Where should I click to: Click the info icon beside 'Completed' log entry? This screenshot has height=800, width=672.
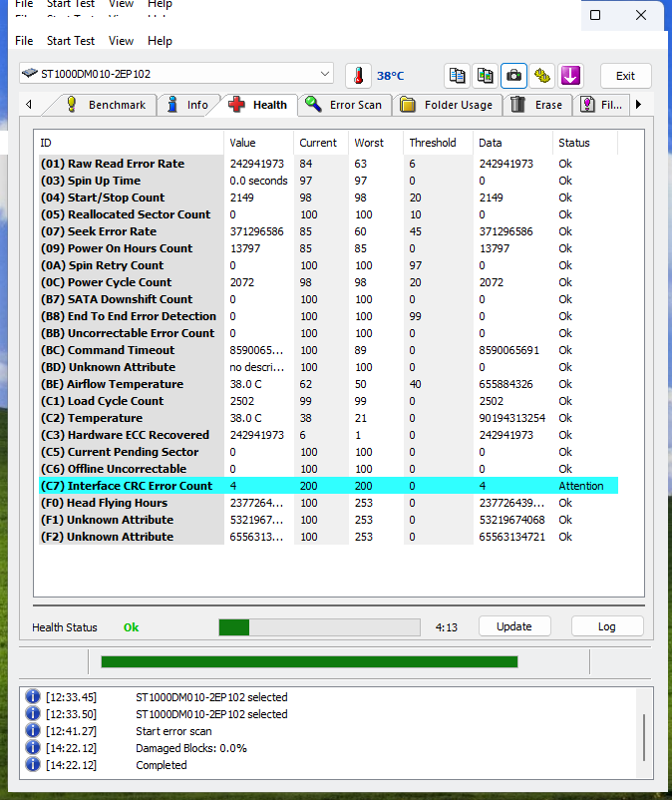(x=33, y=765)
